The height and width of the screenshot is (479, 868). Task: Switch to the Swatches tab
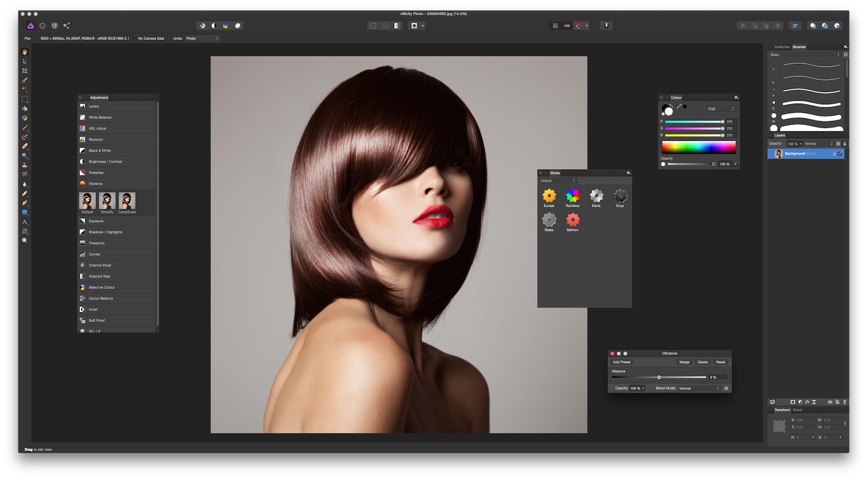782,47
